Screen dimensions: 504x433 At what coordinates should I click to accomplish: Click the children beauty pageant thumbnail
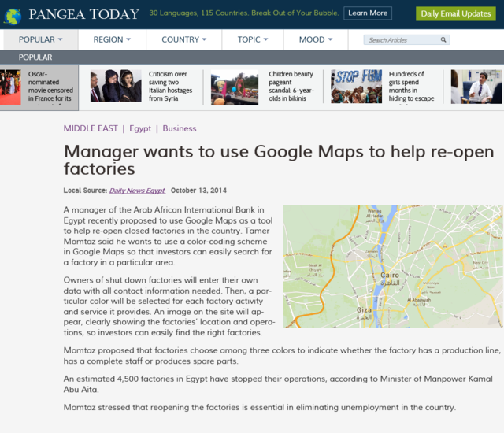point(235,87)
